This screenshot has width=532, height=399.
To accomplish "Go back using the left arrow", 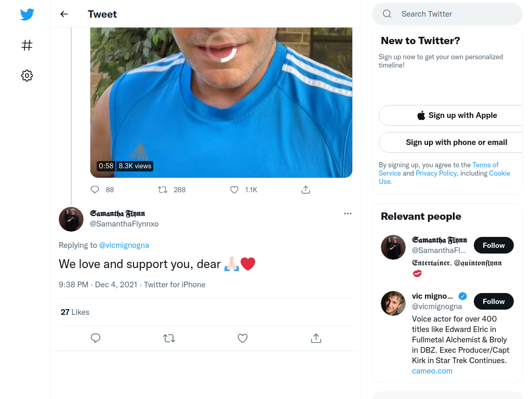I will coord(64,14).
